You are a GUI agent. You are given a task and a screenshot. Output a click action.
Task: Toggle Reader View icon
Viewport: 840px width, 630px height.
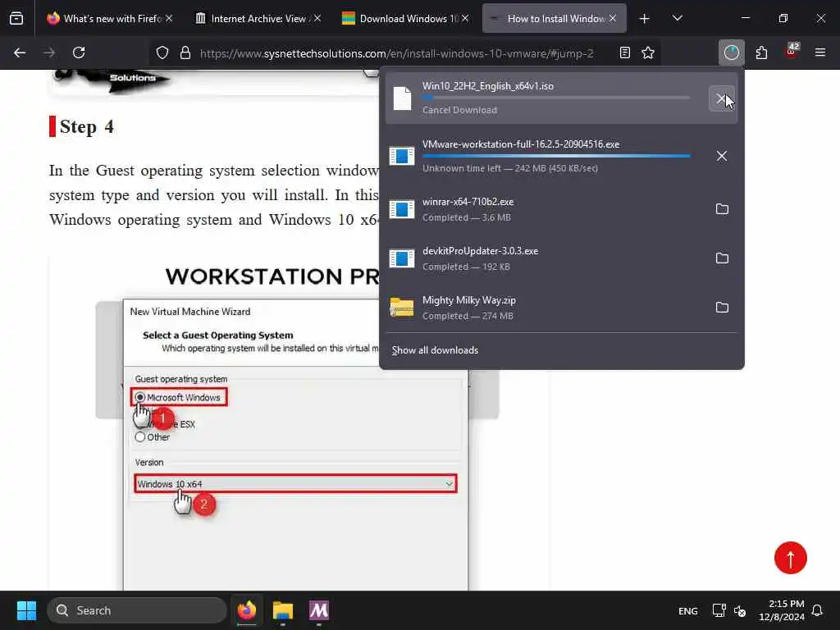coord(624,52)
